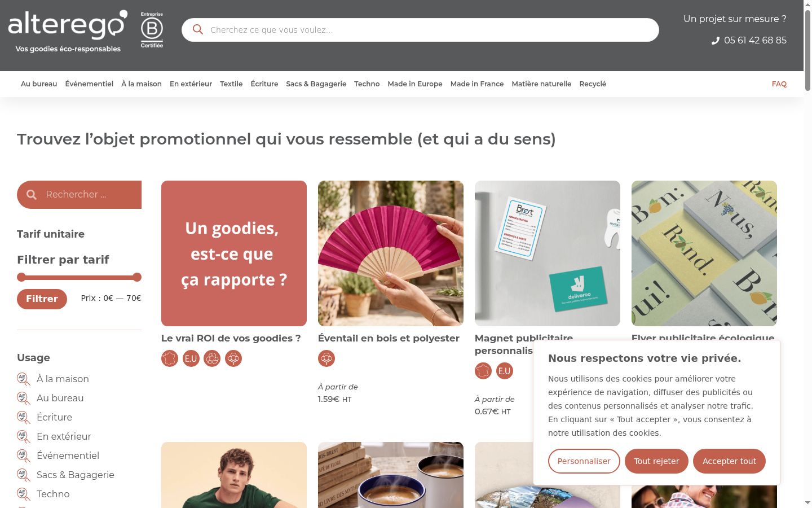Image resolution: width=812 pixels, height=508 pixels.
Task: Click the Un projet sur mesure ? link
Action: pos(735,19)
